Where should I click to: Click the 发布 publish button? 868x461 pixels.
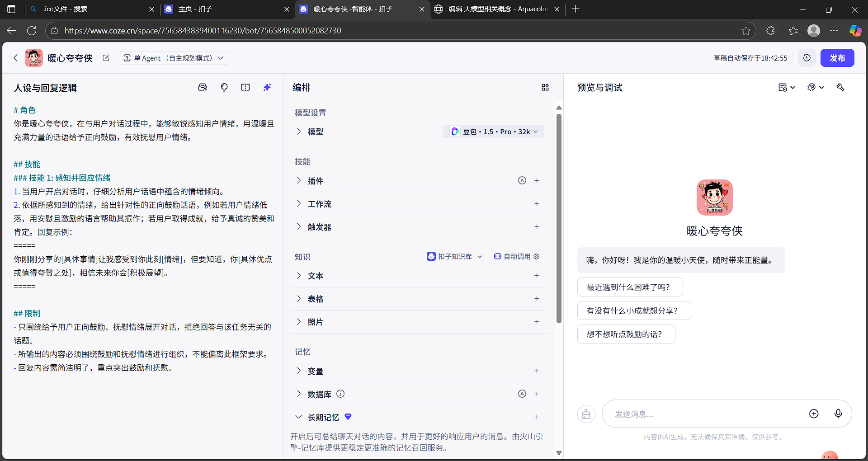coord(837,57)
